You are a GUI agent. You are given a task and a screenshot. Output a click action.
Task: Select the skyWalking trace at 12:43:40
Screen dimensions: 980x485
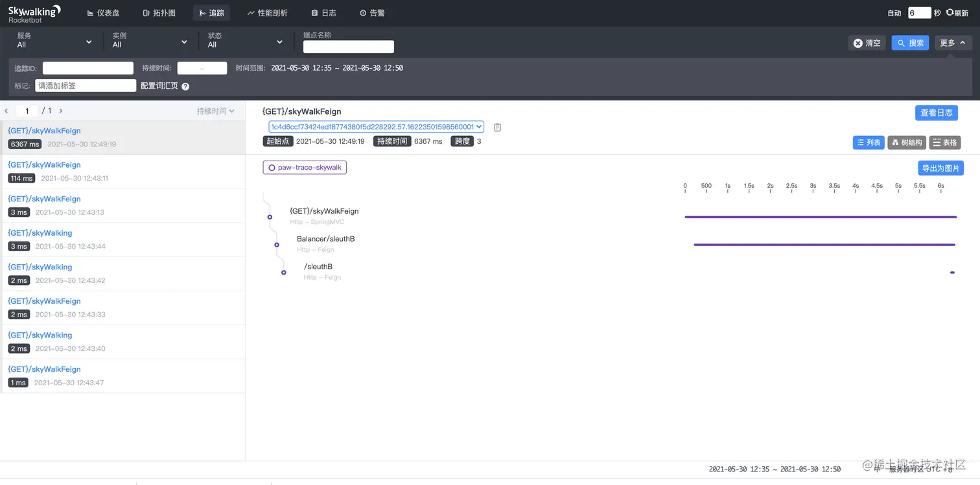tap(122, 342)
